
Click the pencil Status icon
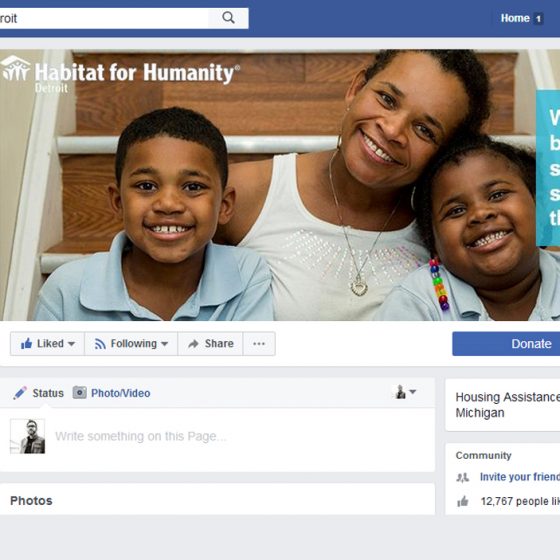pos(20,393)
